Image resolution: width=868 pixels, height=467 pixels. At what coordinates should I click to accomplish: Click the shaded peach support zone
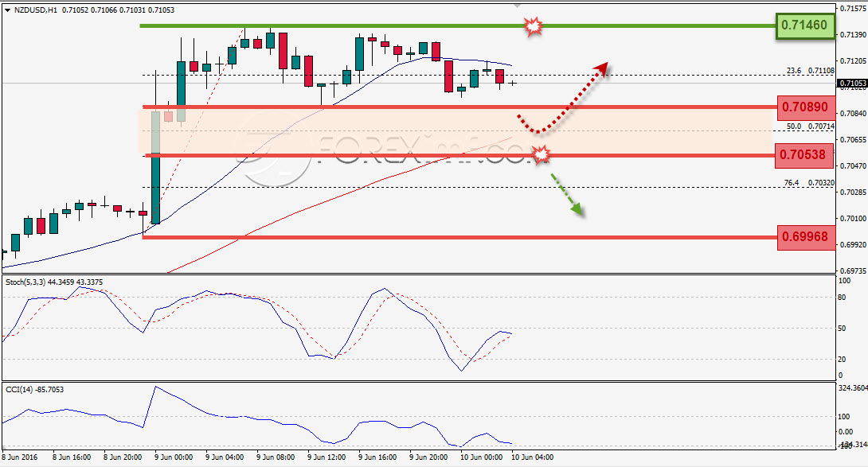coord(454,132)
